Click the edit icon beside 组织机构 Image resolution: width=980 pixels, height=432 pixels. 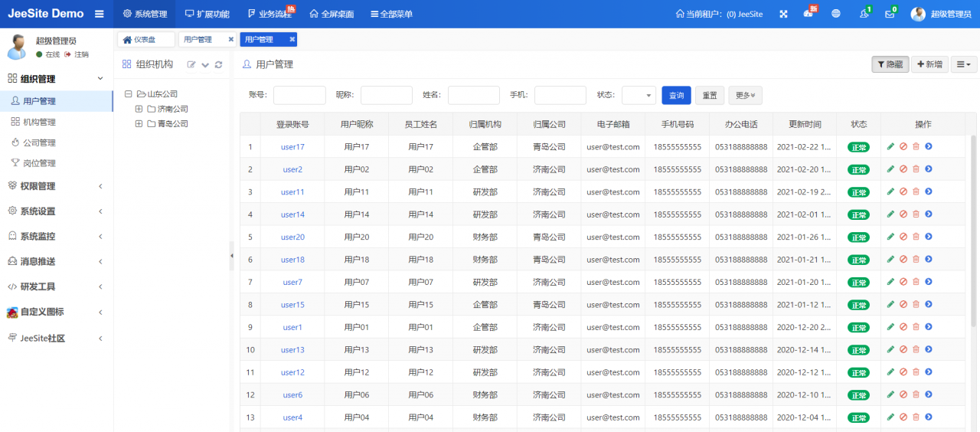[x=191, y=64]
